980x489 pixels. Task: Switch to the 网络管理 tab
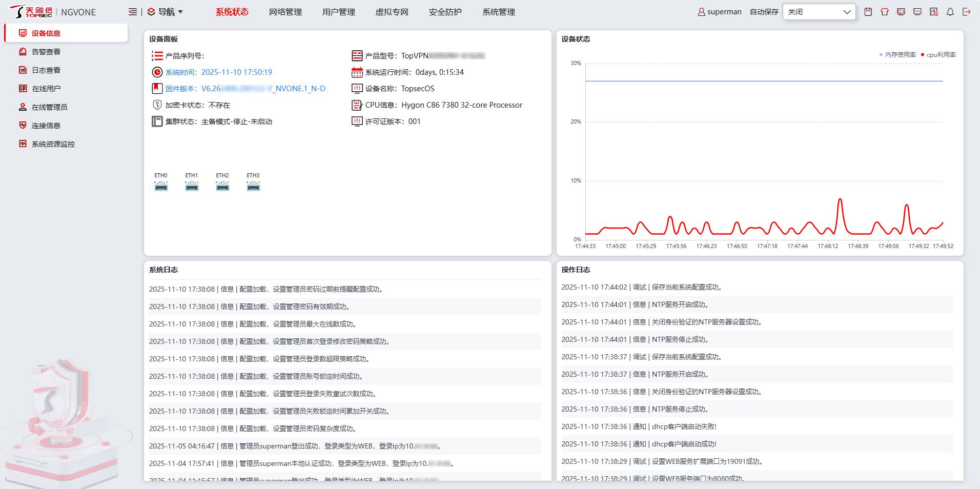(x=285, y=12)
